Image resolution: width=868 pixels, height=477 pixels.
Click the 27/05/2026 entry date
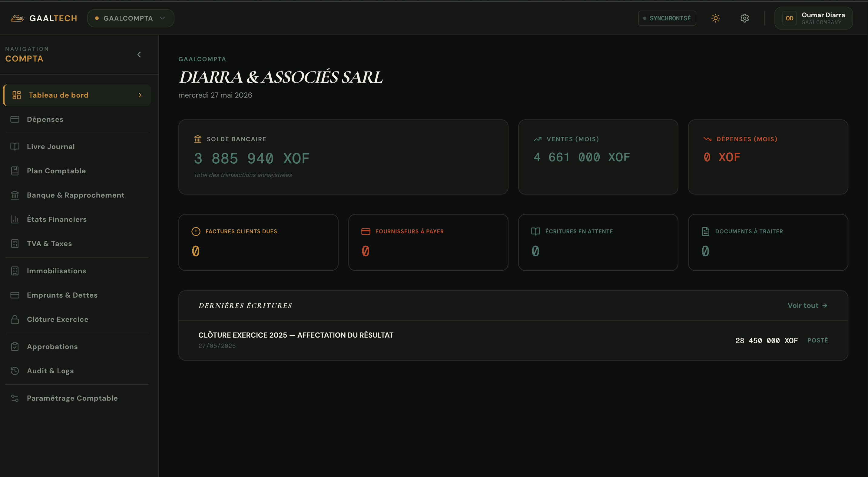(217, 346)
